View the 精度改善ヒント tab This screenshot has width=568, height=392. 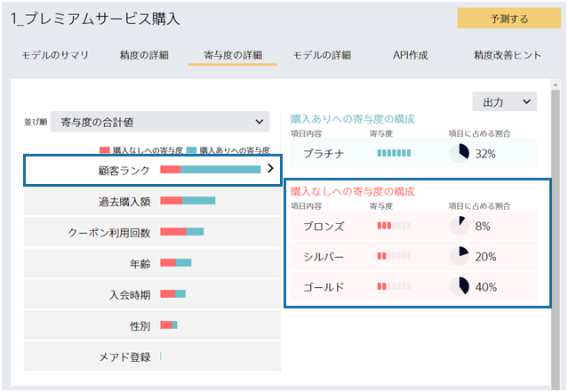(508, 55)
